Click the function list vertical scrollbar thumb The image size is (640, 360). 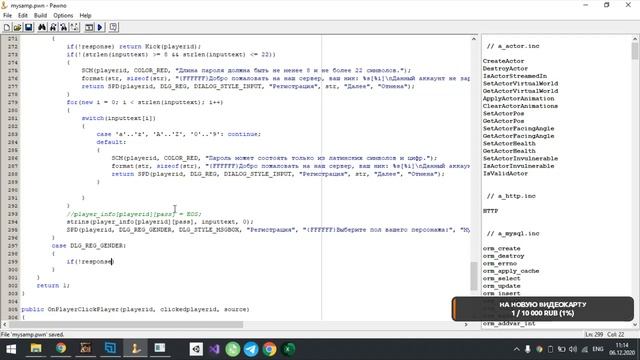tap(635, 51)
